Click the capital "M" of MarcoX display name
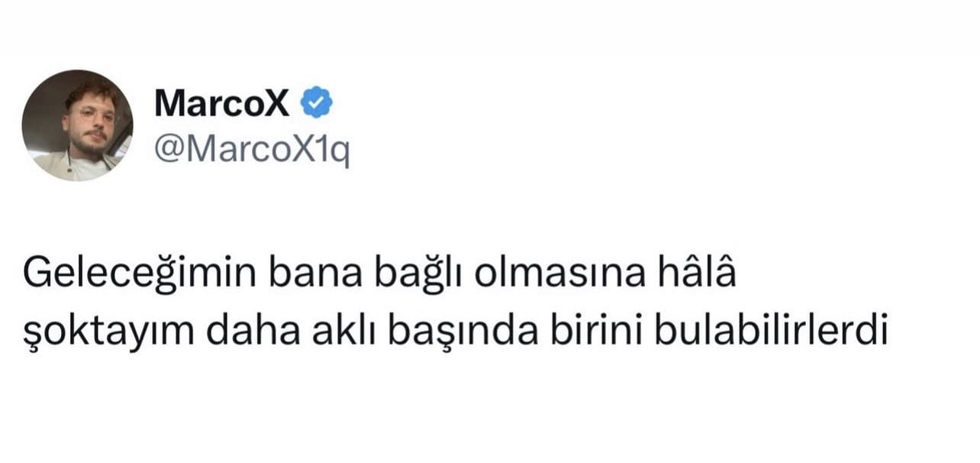This screenshot has width=980, height=463. pos(169,104)
